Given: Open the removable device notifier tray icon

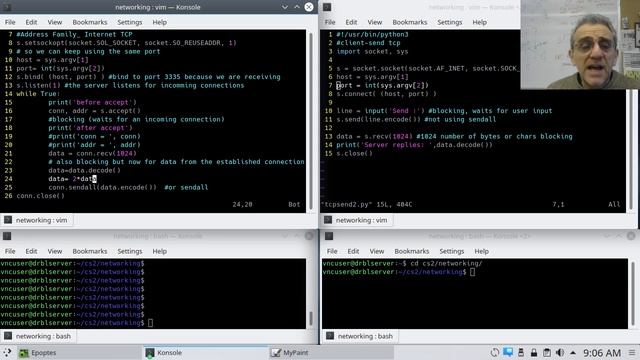Looking at the screenshot, I should (521, 353).
